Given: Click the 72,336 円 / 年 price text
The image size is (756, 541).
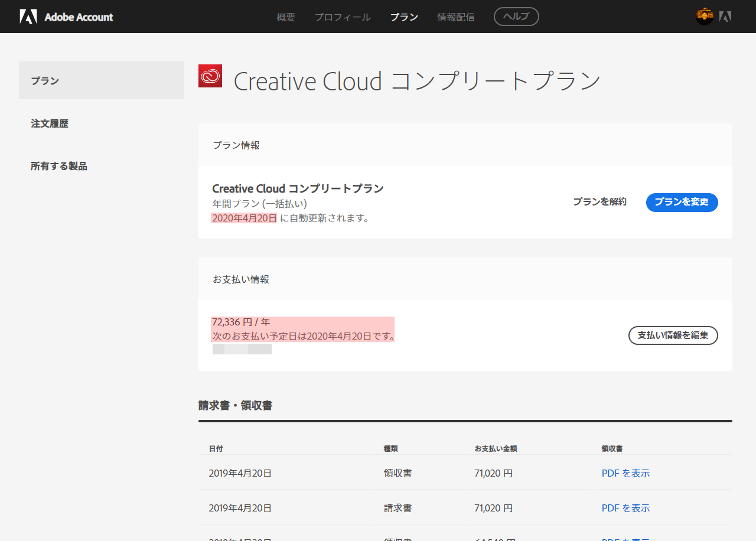Looking at the screenshot, I should point(241,322).
